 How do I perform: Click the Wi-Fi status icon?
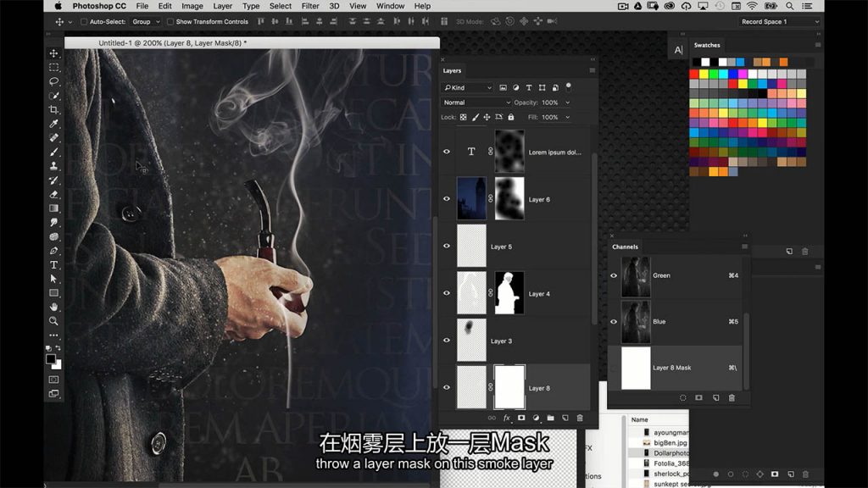(752, 6)
